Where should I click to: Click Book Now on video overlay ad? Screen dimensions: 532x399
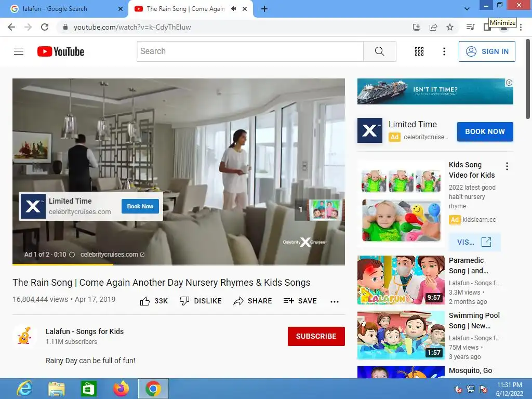point(140,206)
